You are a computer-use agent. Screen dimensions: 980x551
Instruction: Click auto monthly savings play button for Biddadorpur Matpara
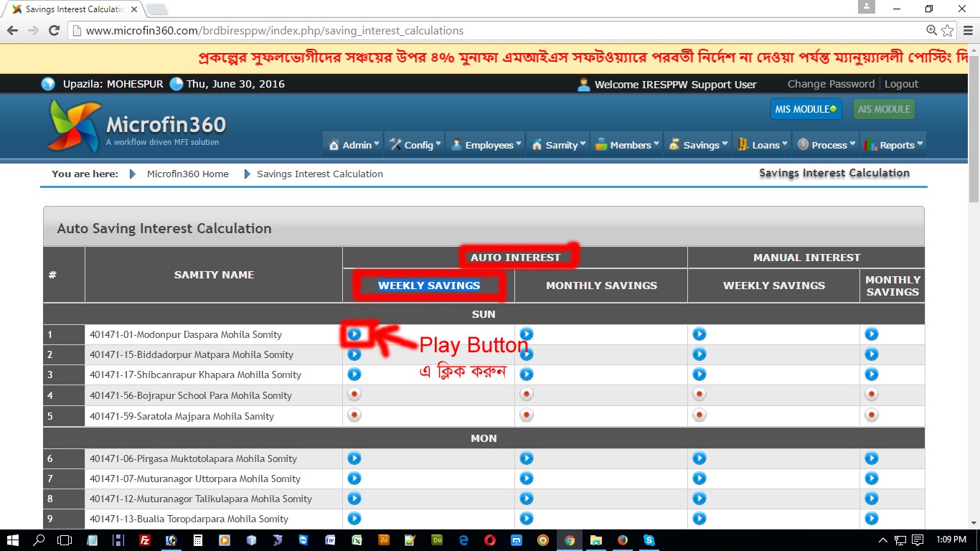pyautogui.click(x=527, y=354)
